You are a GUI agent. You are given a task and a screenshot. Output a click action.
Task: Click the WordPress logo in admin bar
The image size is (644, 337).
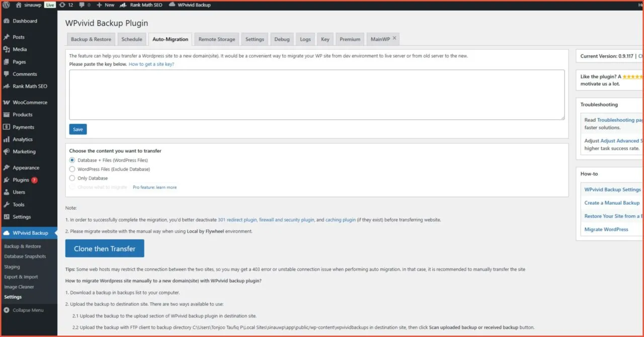(6, 5)
